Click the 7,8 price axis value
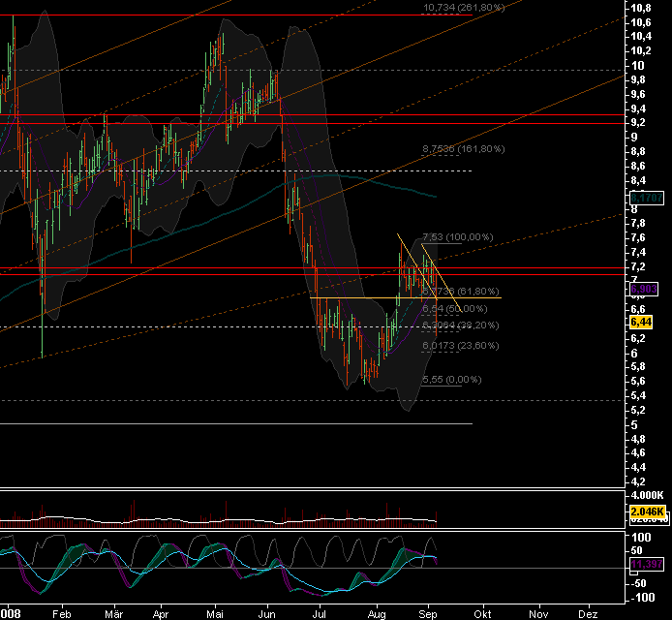Image resolution: width=672 pixels, height=620 pixels. [638, 223]
